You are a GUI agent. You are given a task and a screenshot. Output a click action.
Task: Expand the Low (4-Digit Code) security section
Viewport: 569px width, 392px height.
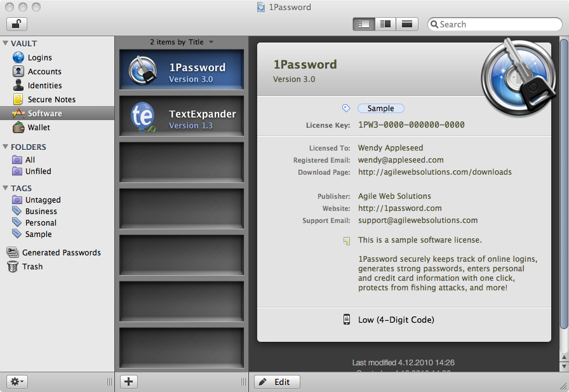coord(396,320)
